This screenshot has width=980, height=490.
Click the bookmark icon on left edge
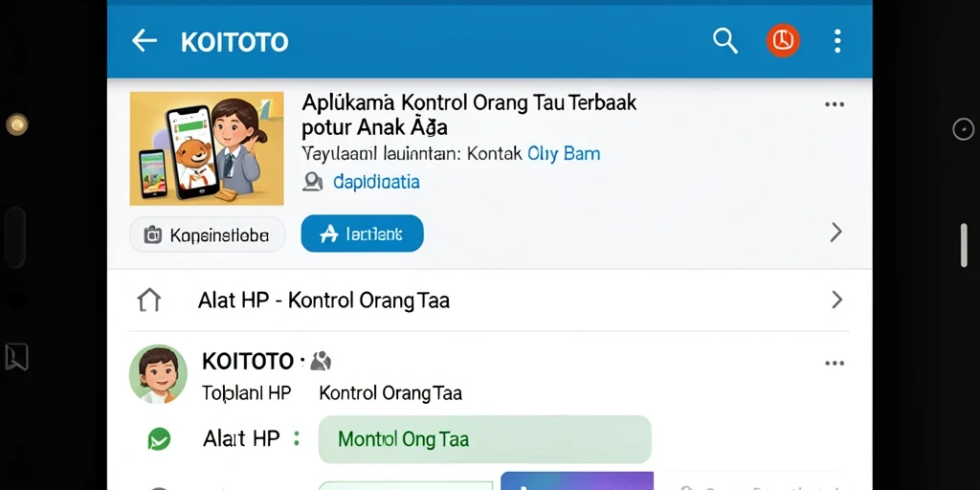click(16, 357)
